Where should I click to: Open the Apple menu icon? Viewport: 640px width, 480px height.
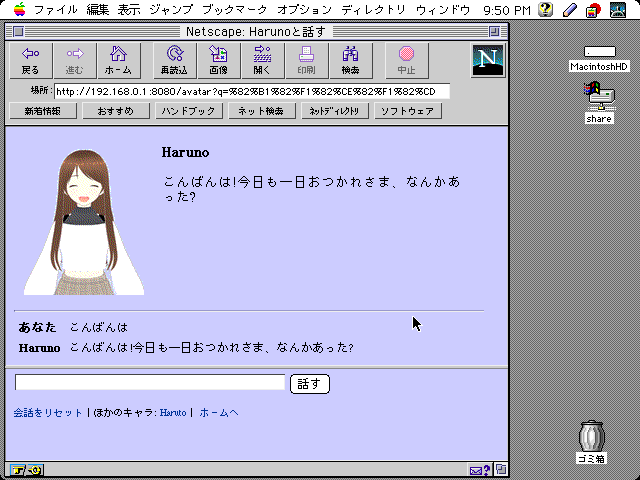tap(19, 9)
